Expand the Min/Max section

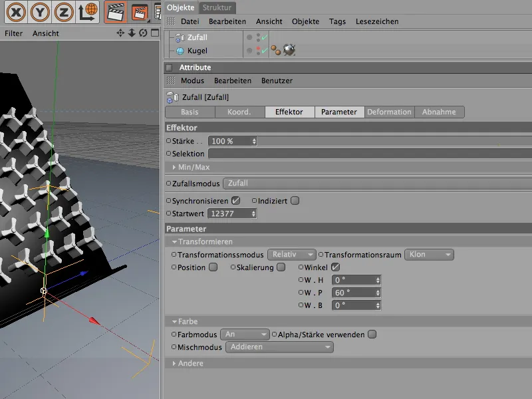tap(194, 167)
